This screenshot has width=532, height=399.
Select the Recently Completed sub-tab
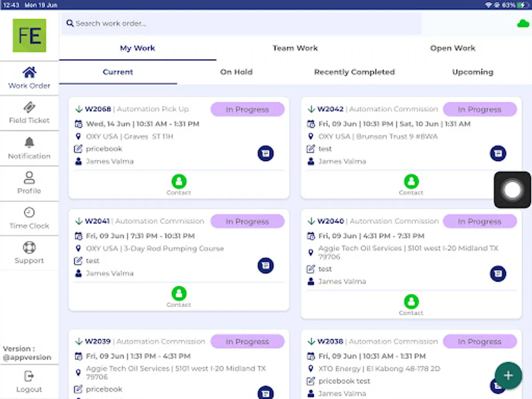tap(354, 72)
